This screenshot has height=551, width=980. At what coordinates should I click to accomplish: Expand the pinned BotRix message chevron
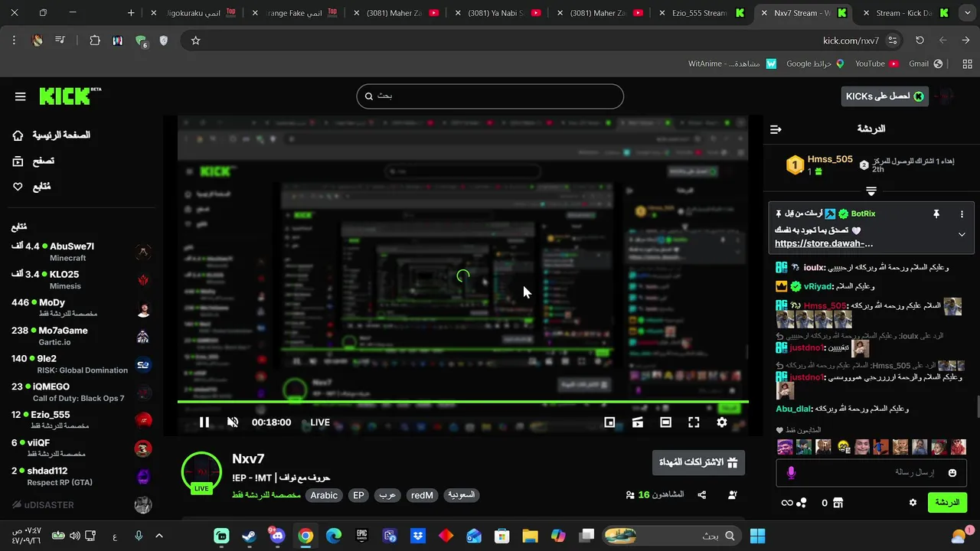962,235
